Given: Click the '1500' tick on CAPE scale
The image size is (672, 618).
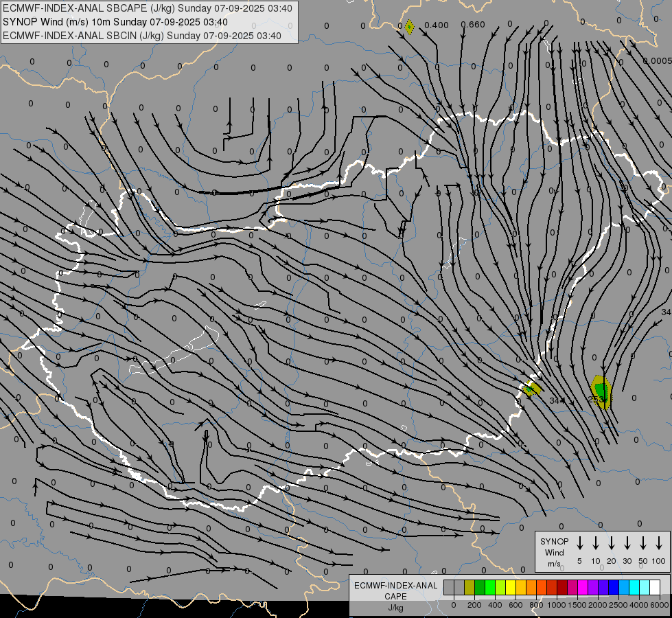Looking at the screenshot, I should pos(577,605).
